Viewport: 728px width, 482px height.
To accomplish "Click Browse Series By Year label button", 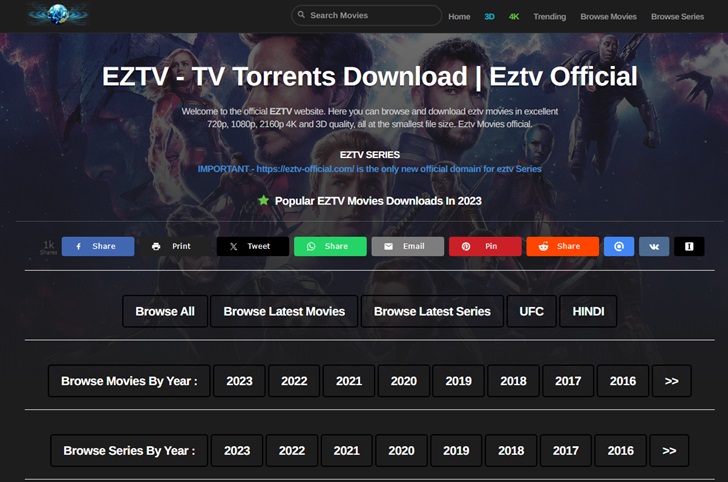I will point(129,450).
